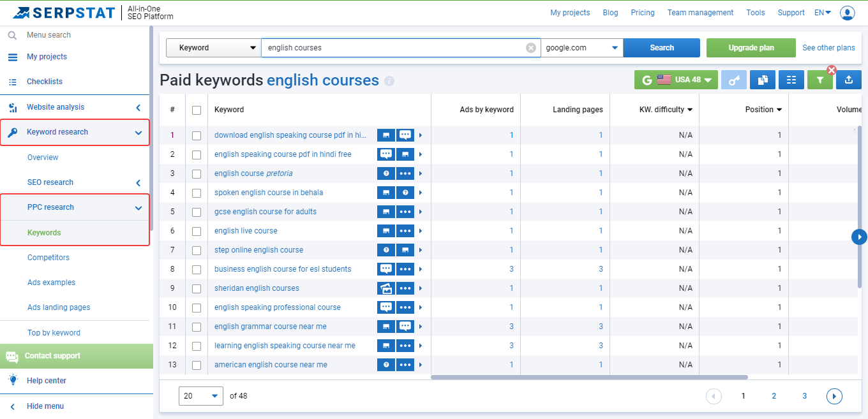Click the export upload icon button
The image size is (868, 419).
848,80
